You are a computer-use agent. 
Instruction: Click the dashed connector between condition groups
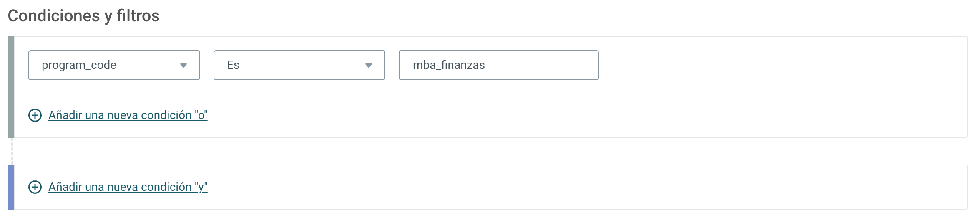click(x=12, y=151)
